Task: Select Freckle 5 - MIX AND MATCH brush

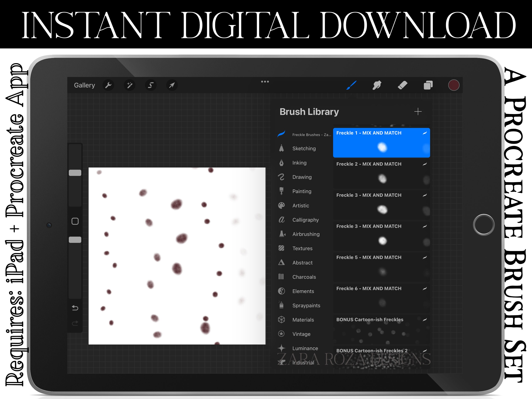Action: [381, 267]
